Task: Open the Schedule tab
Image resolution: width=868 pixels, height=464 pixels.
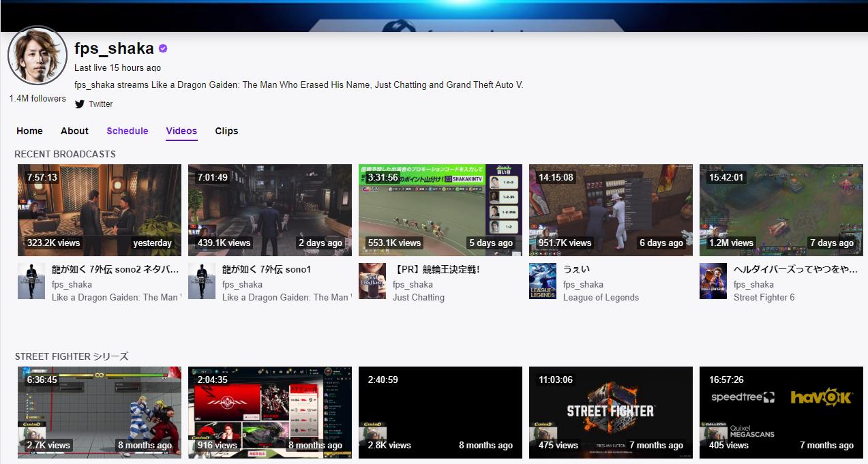Action: click(127, 131)
